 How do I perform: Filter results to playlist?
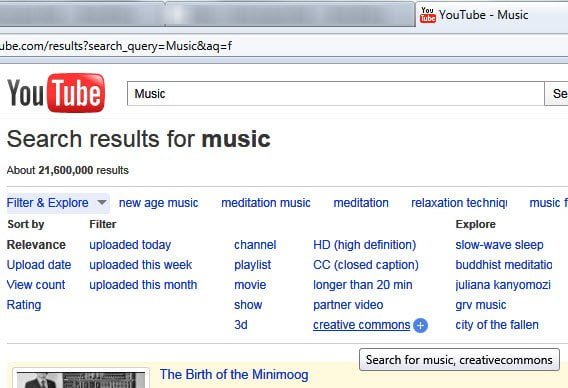(252, 265)
